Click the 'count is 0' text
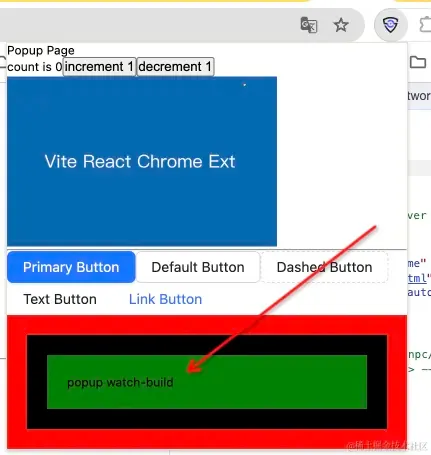This screenshot has width=431, height=455. click(35, 67)
